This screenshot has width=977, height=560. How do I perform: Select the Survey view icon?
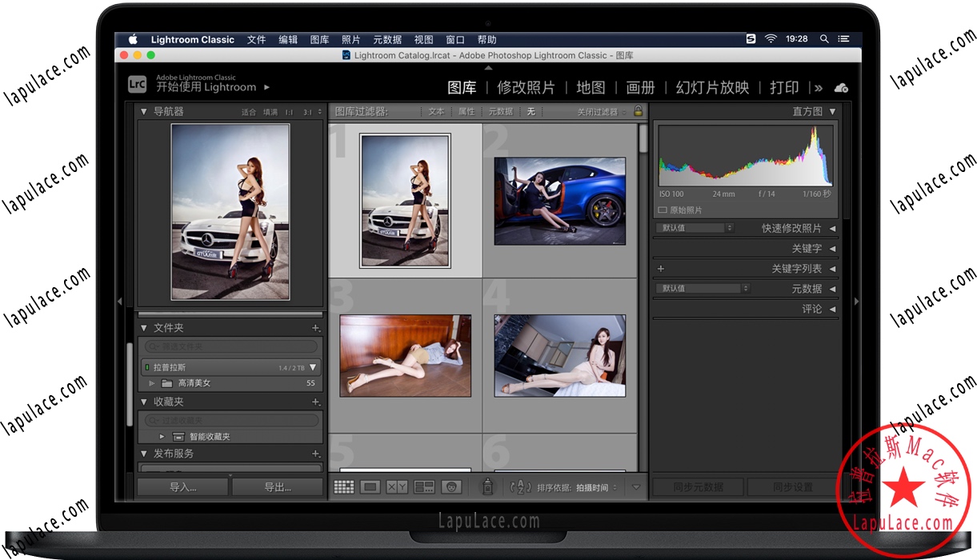pyautogui.click(x=423, y=486)
